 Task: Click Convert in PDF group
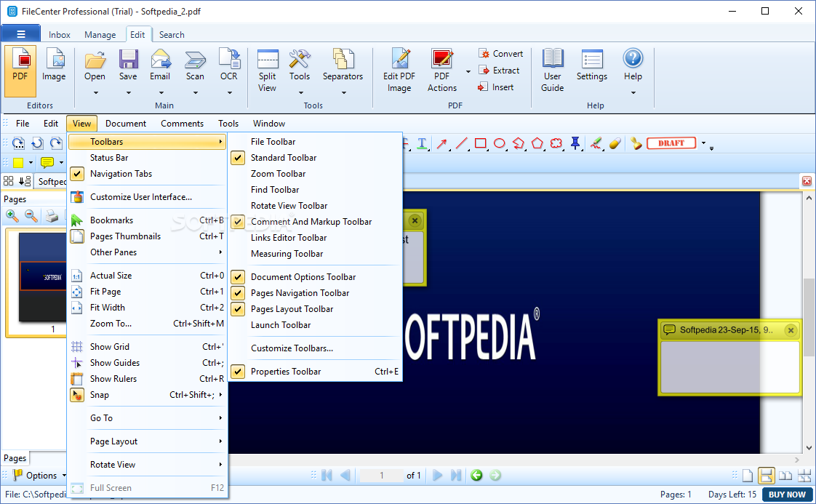click(x=500, y=54)
